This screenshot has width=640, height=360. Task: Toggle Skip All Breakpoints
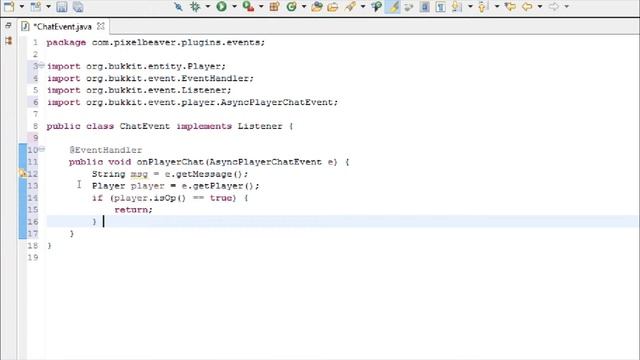(178, 7)
